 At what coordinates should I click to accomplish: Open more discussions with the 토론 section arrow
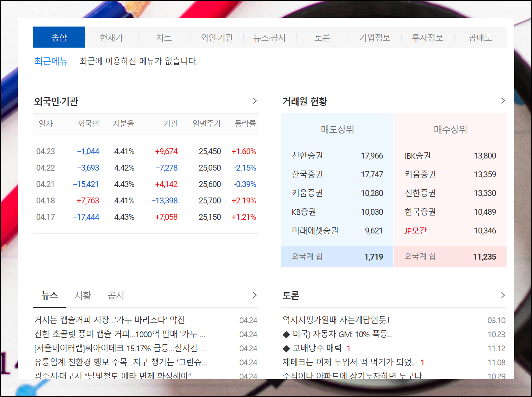[x=503, y=295]
